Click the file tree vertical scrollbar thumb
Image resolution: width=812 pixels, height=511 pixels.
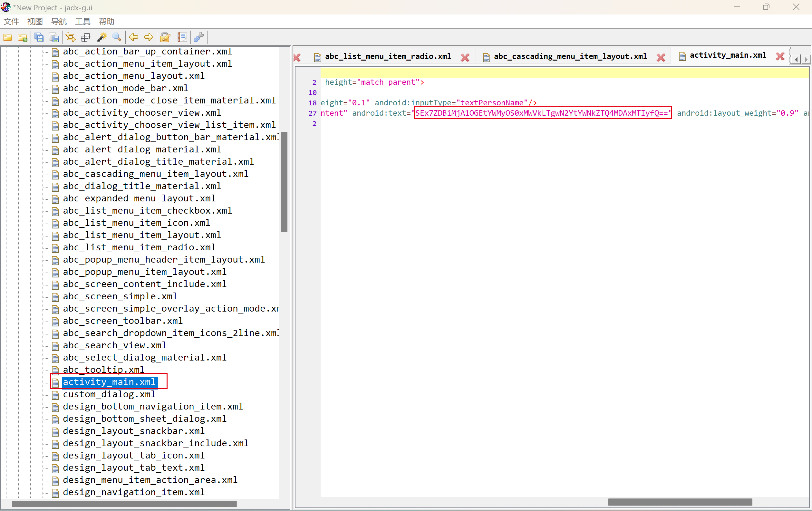coord(284,182)
